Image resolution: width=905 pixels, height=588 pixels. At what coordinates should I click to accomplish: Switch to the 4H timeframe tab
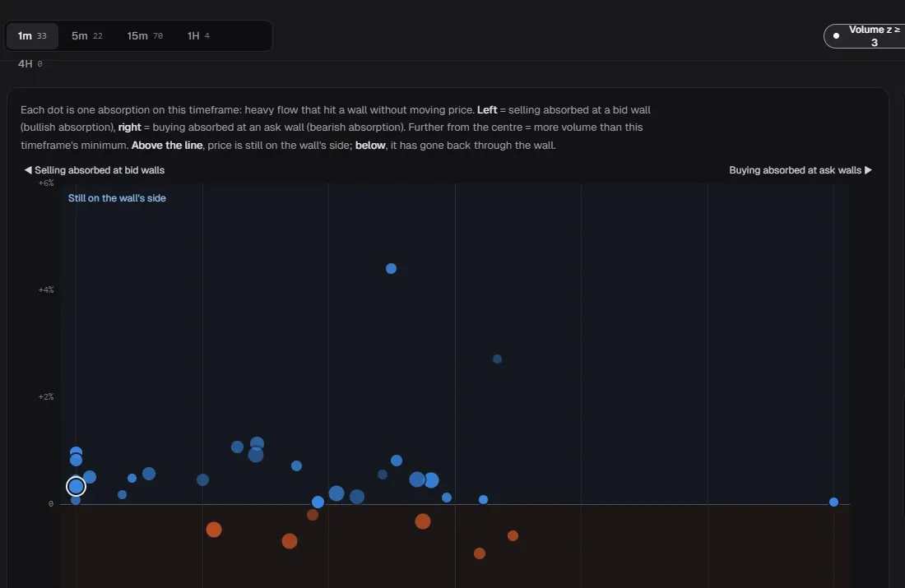(30, 63)
